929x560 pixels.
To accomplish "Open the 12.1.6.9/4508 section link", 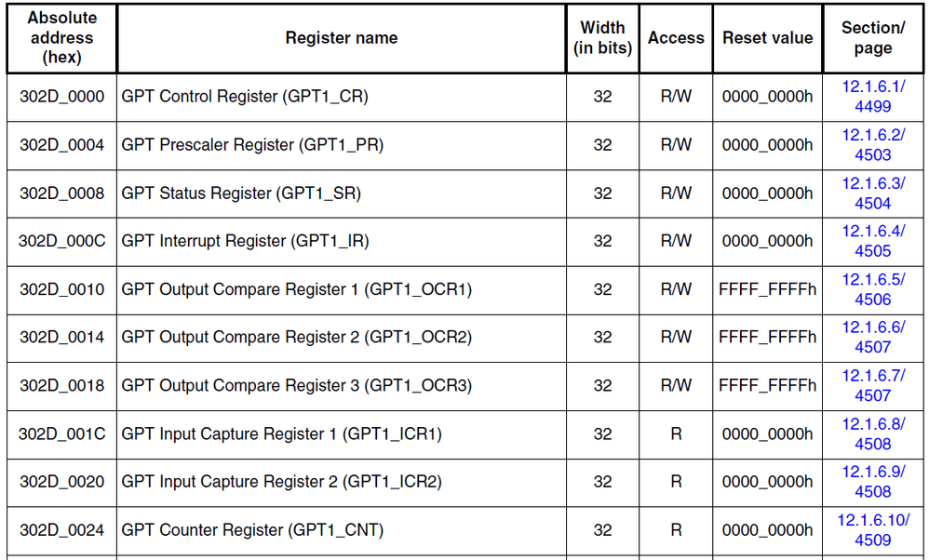I will 873,481.
